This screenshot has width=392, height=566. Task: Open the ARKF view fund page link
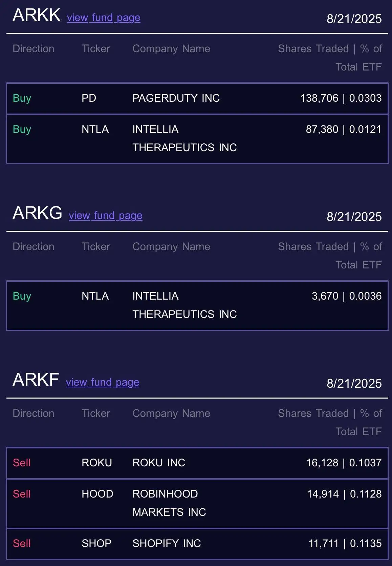pyautogui.click(x=102, y=382)
